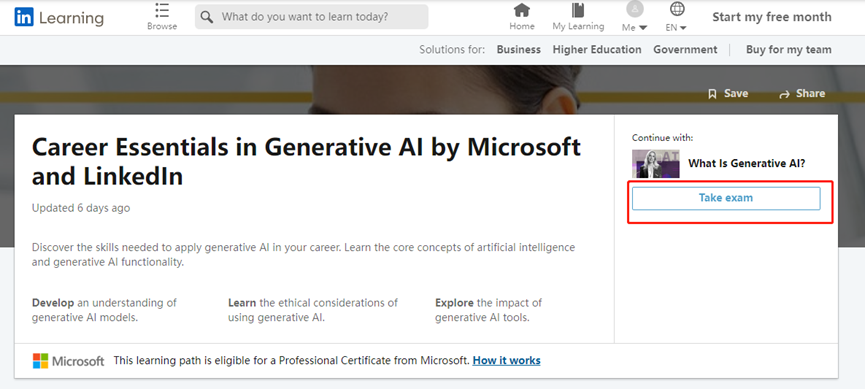This screenshot has width=865, height=389.
Task: Click Start my free month
Action: (772, 17)
